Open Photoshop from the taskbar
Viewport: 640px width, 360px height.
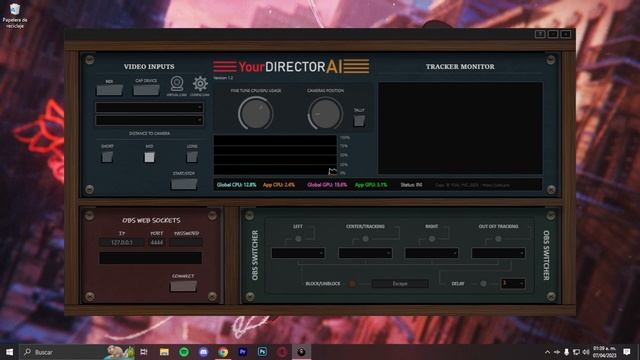(262, 352)
